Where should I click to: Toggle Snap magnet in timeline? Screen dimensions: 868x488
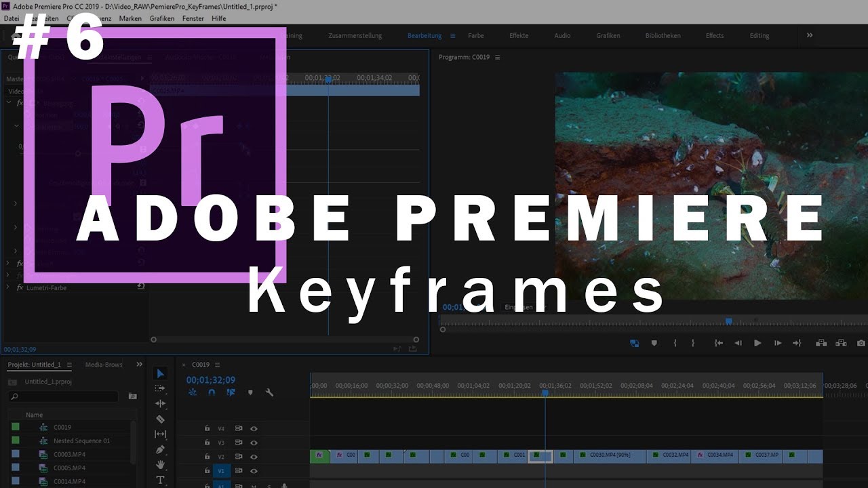click(212, 392)
